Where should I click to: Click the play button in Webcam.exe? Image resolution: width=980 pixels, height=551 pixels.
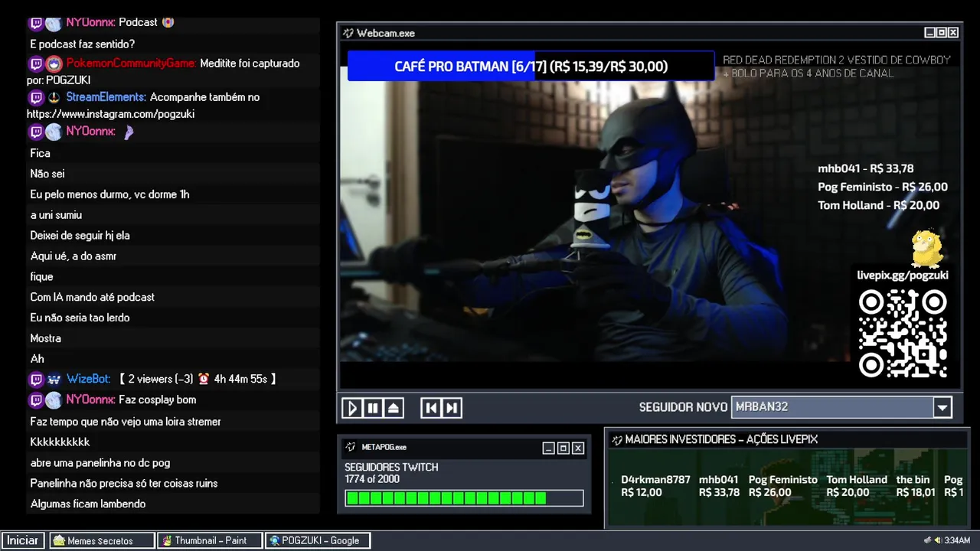352,408
